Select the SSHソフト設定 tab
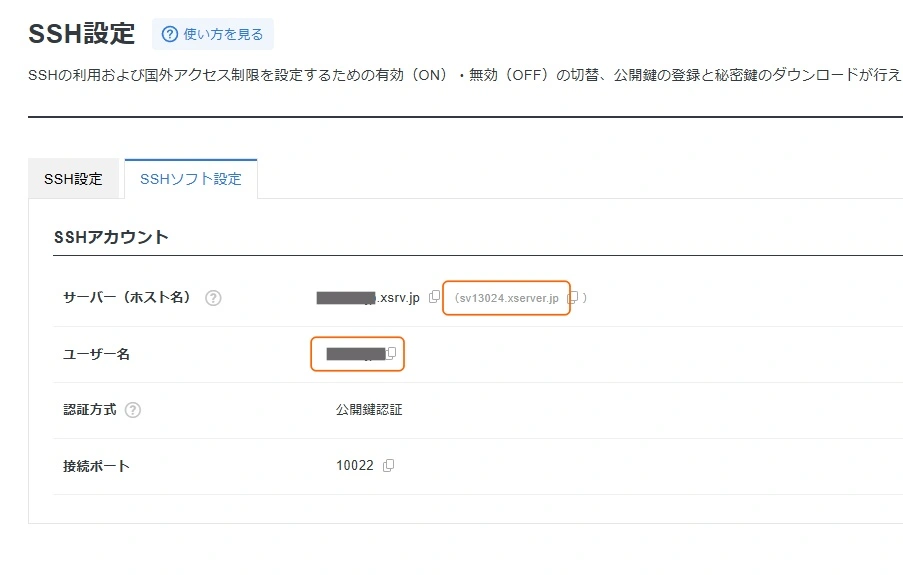 pos(190,179)
